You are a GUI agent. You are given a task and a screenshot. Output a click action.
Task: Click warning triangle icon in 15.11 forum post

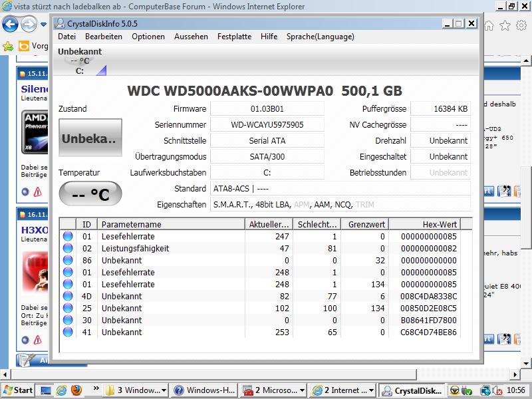38,192
